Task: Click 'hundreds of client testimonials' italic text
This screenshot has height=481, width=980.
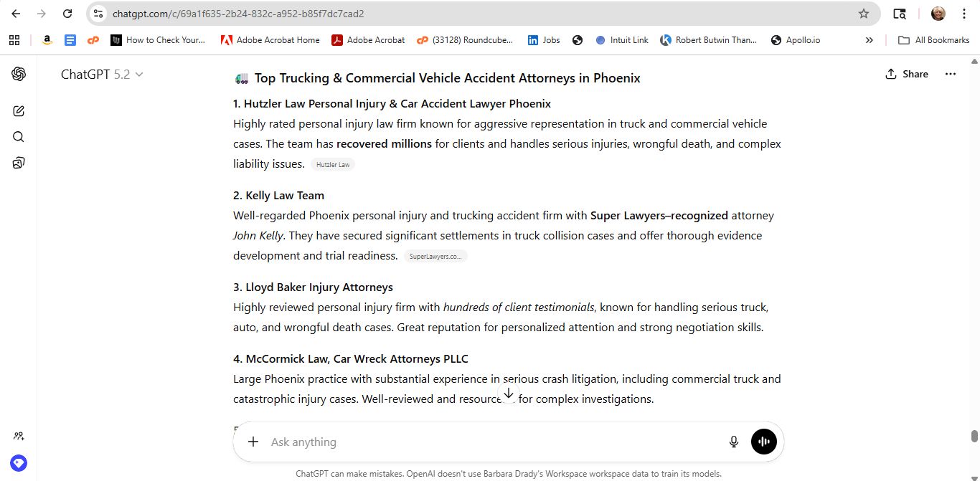Action: [x=519, y=308]
